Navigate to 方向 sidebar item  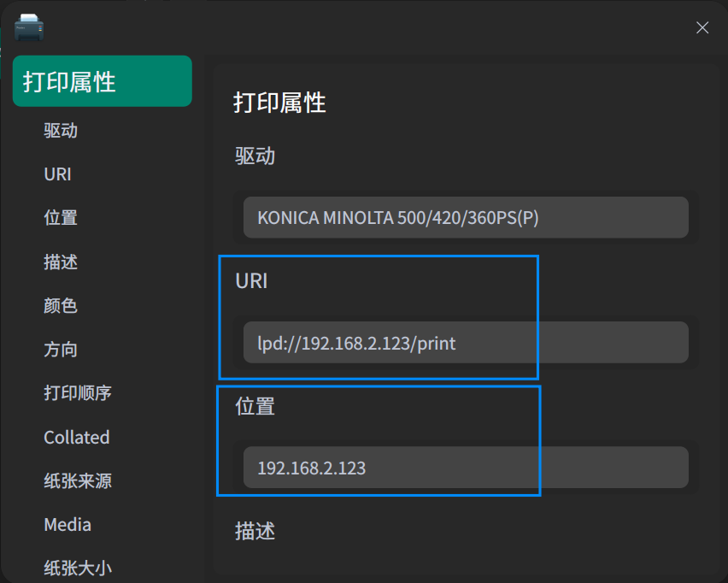[x=61, y=350]
